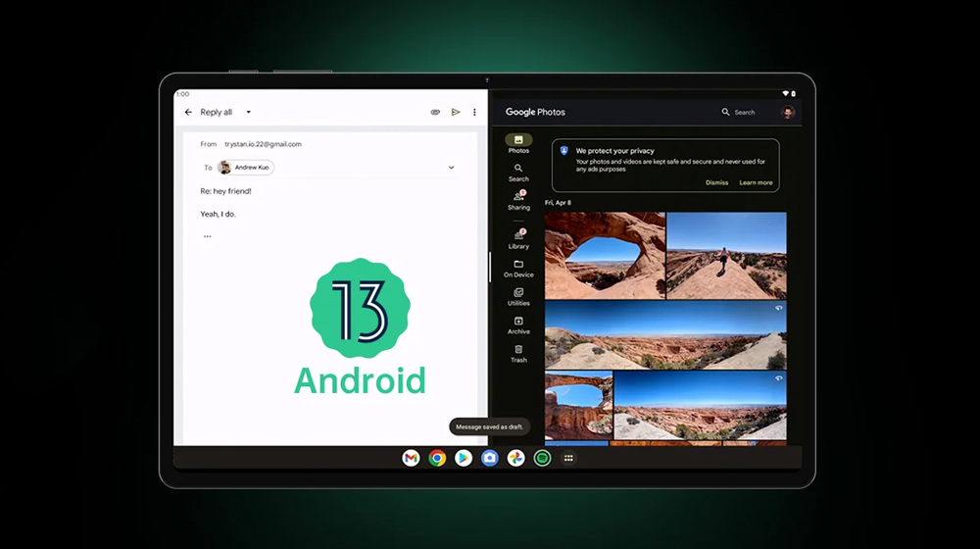Click the split-screen divider handle
This screenshot has width=980, height=549.
click(x=489, y=267)
